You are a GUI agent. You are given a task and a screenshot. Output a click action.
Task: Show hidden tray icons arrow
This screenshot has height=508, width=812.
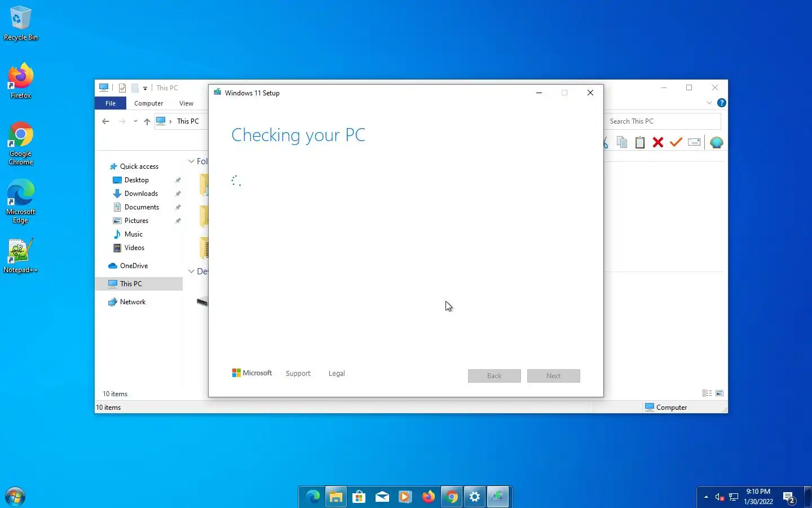pos(706,497)
